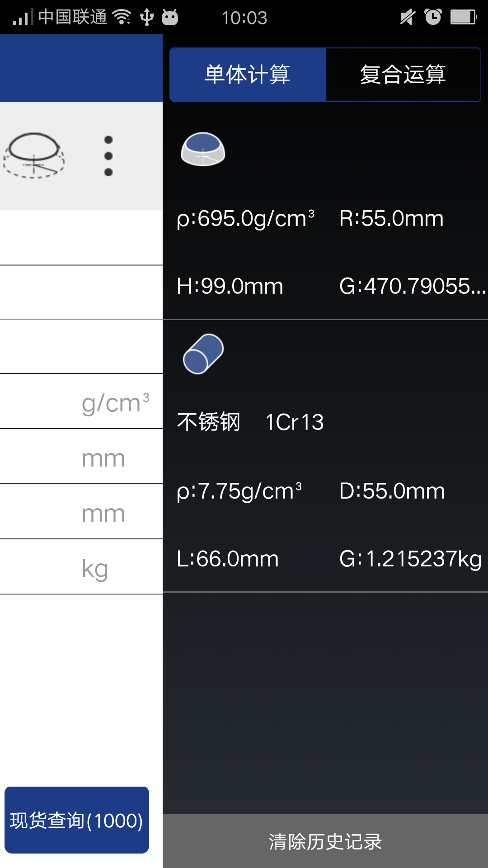Viewport: 488px width, 868px height.
Task: Tap the alarm clock status icon
Action: 433,17
